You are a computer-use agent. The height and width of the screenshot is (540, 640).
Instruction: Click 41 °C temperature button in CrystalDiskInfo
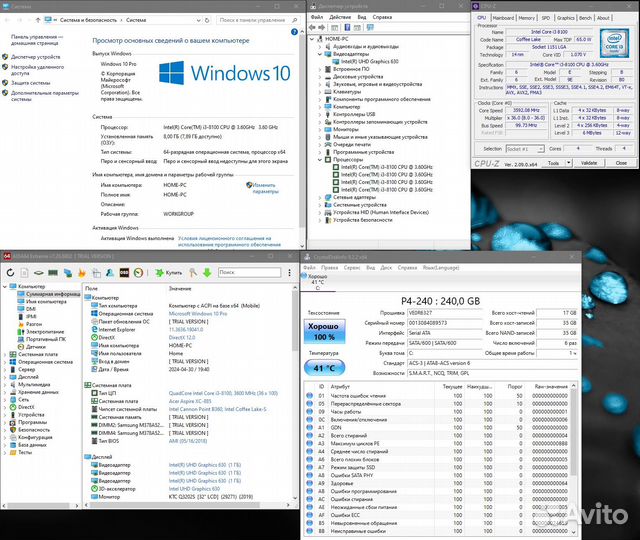pos(324,368)
